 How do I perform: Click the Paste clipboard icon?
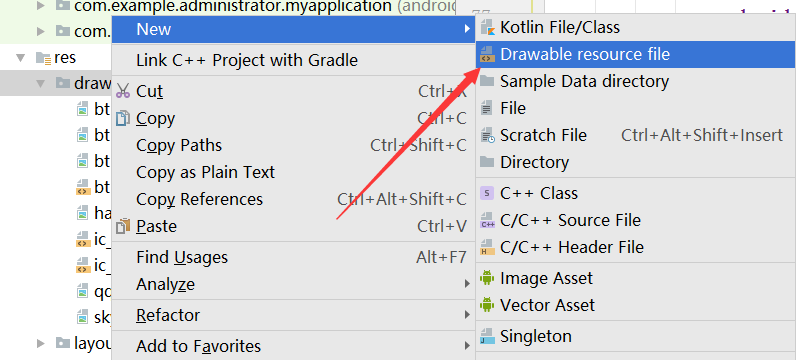point(123,226)
